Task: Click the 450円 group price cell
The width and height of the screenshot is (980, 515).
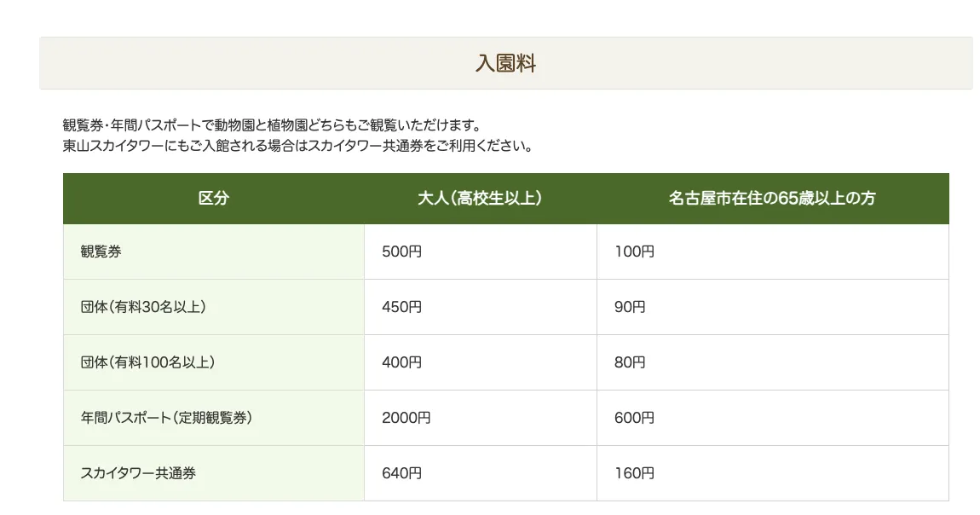Action: coord(402,307)
